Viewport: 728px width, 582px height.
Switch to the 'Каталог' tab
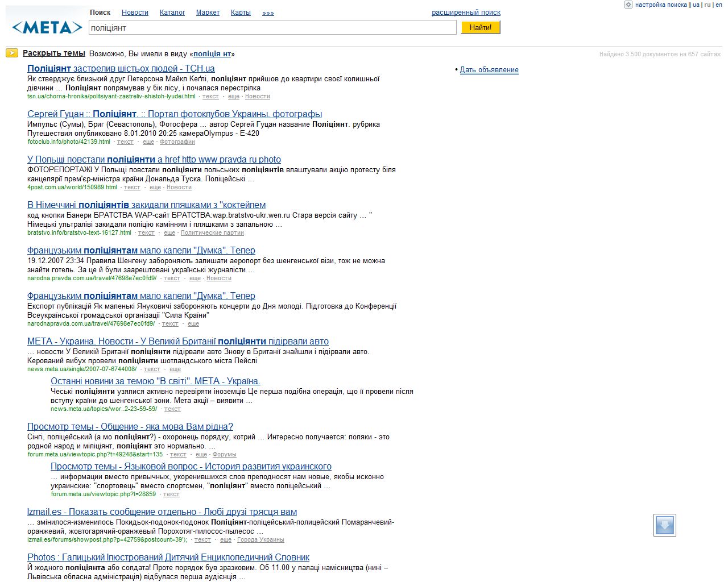[172, 13]
